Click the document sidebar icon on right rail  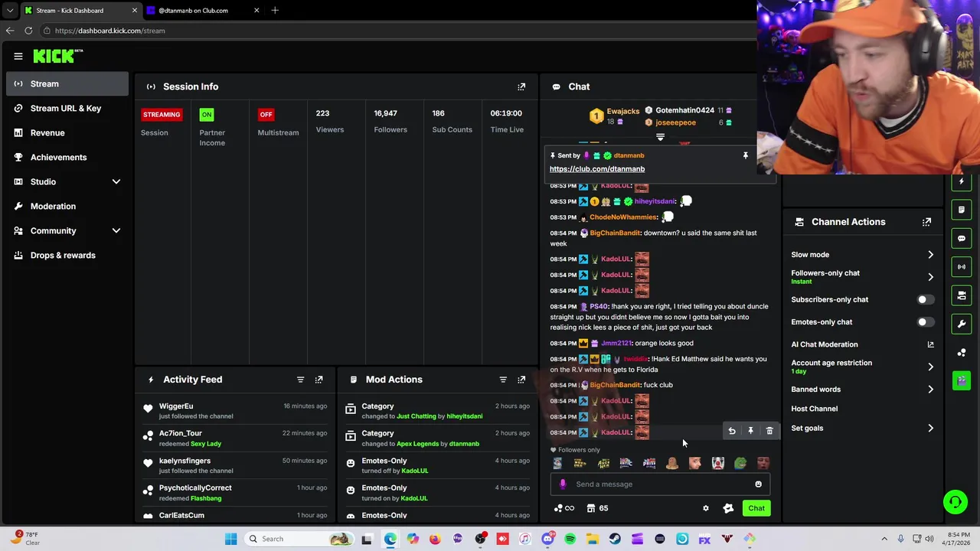(962, 210)
